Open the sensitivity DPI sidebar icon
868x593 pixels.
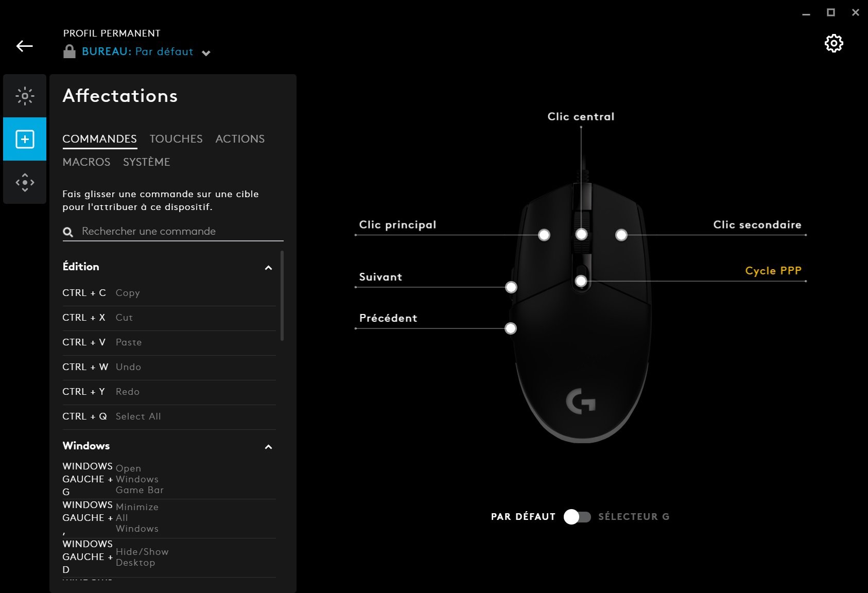[25, 182]
